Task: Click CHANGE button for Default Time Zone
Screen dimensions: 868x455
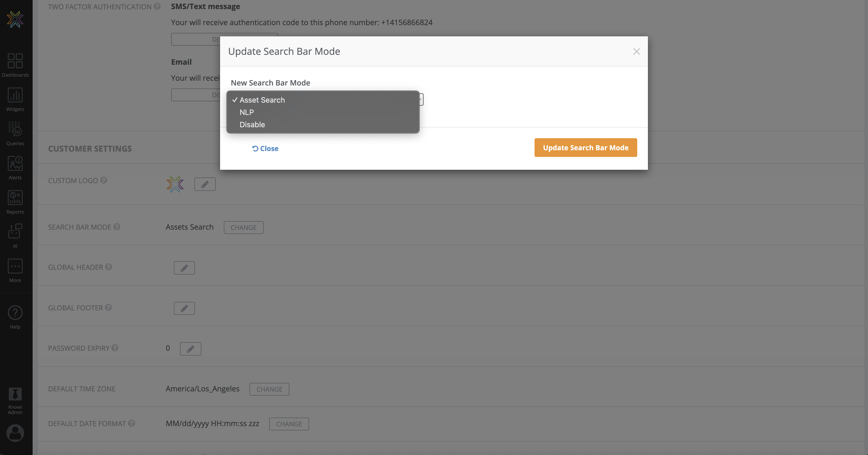Action: 269,389
